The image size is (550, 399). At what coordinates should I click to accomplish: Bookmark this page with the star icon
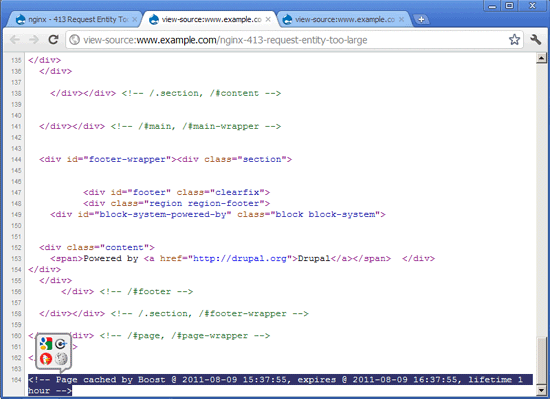click(514, 40)
